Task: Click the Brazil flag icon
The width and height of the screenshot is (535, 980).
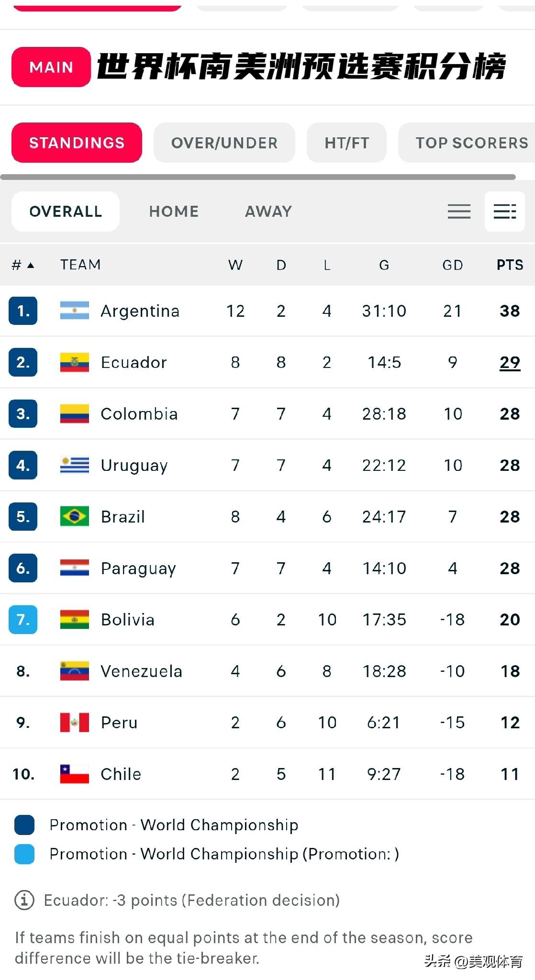Action: [x=75, y=516]
